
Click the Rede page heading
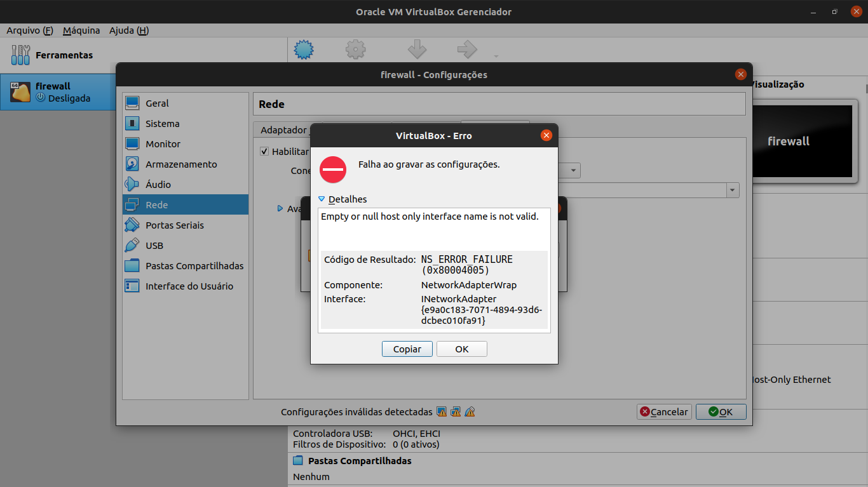point(272,104)
